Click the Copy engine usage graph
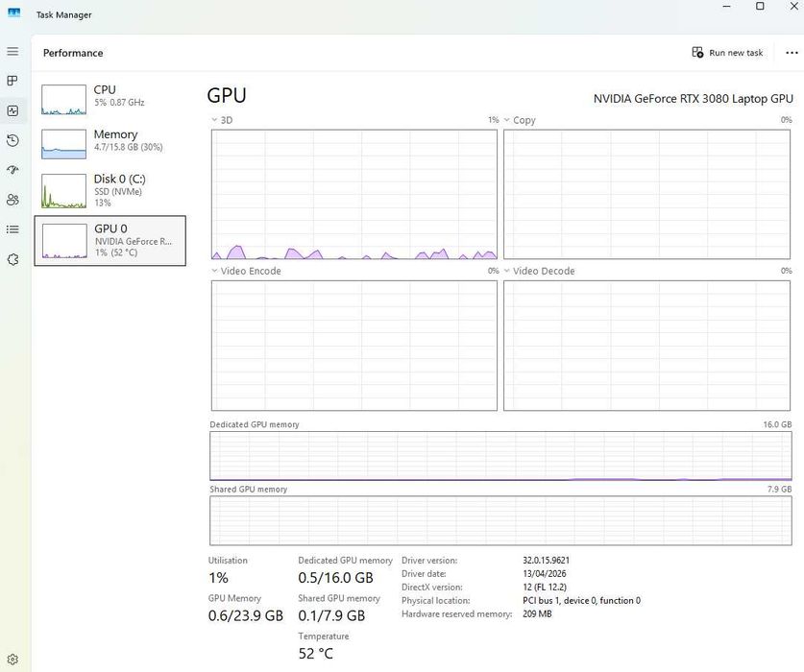Viewport: 804px width, 672px height. (646, 194)
